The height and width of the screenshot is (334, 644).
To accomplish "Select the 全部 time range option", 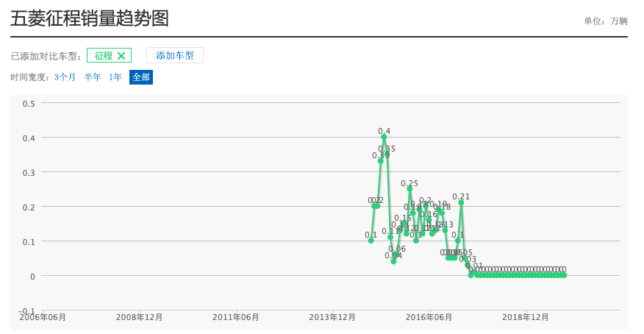I will click(x=141, y=77).
